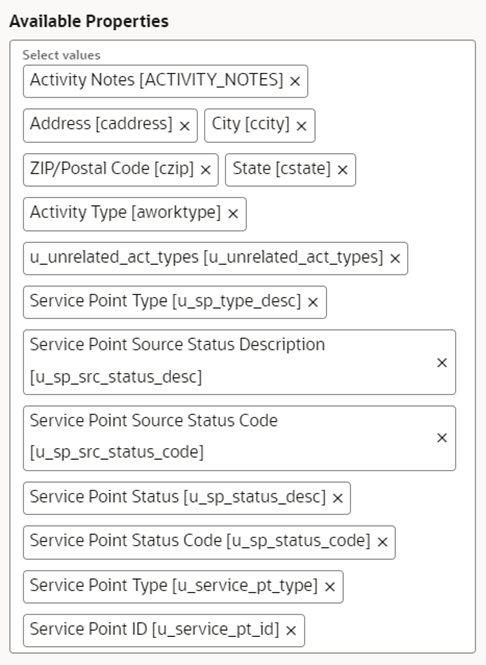Remove the Activity Type [aworktype] chip
Image resolution: width=486 pixels, height=665 pixels.
tap(233, 214)
